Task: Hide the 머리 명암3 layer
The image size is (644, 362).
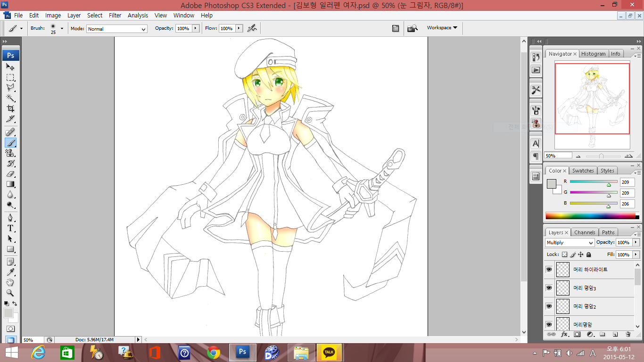Action: 549,288
